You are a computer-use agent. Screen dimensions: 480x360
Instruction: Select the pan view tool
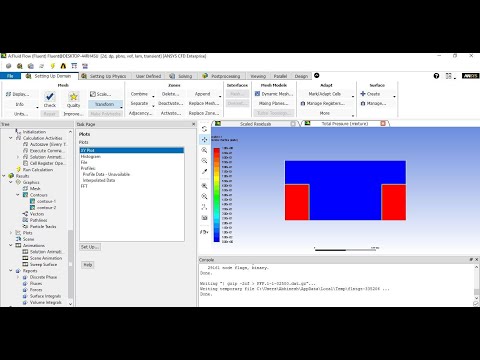(204, 140)
